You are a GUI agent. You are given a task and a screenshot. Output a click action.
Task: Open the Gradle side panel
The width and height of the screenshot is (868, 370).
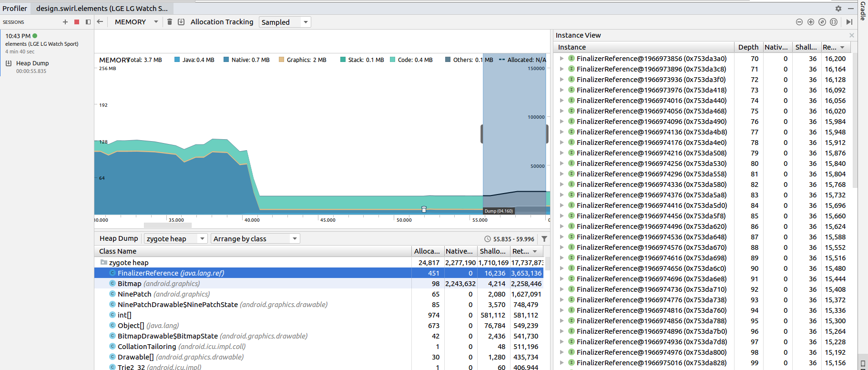(863, 10)
